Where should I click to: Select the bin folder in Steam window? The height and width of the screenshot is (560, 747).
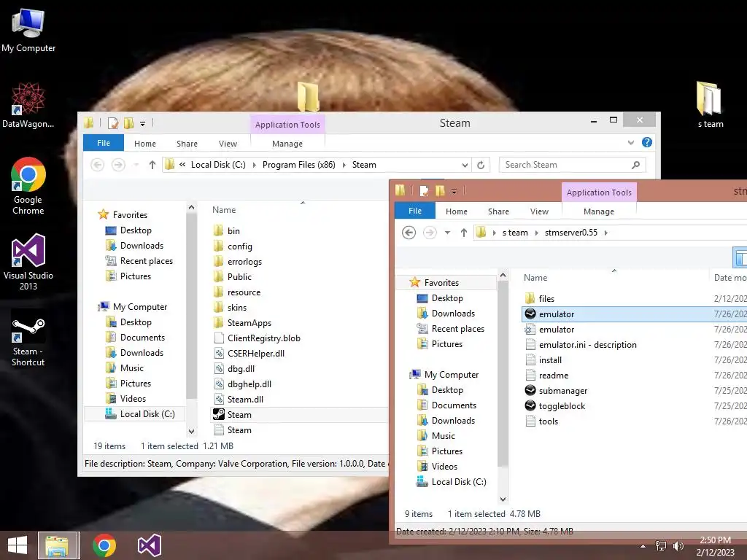tap(233, 231)
